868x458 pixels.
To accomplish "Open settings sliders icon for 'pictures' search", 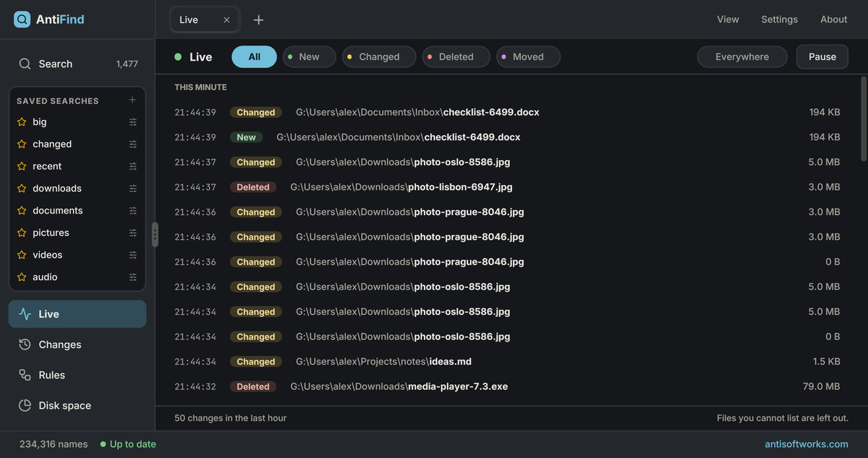I will (132, 233).
